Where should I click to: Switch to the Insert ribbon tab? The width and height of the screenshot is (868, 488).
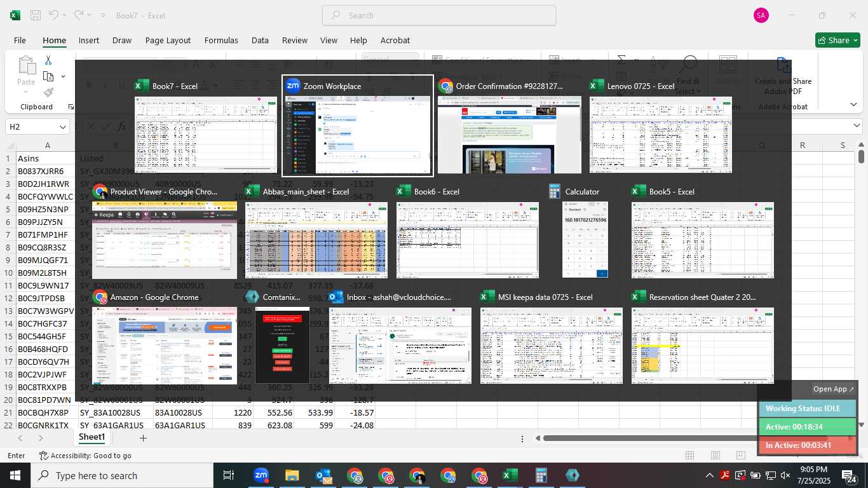pyautogui.click(x=89, y=40)
